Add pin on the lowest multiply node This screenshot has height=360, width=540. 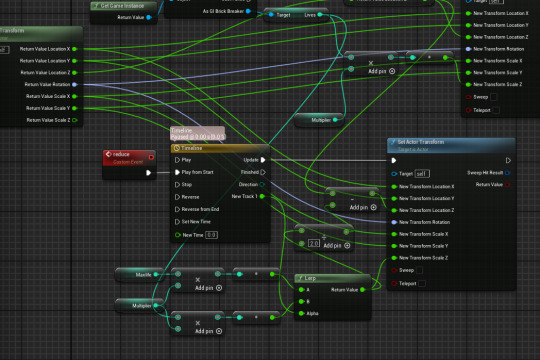pos(209,331)
